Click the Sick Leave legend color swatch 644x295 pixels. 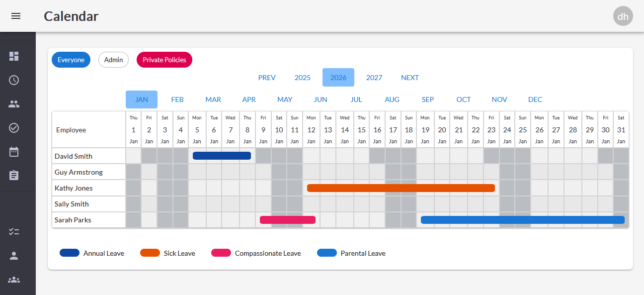click(x=150, y=253)
